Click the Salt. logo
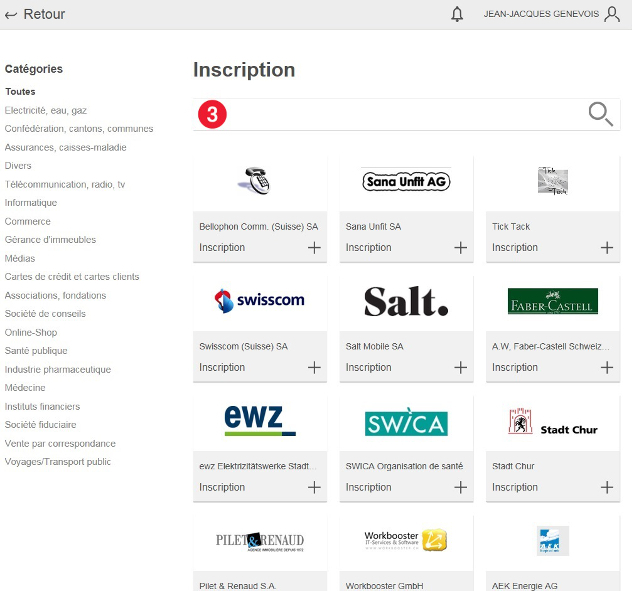Viewport: 634px width, 591px height. [406, 301]
